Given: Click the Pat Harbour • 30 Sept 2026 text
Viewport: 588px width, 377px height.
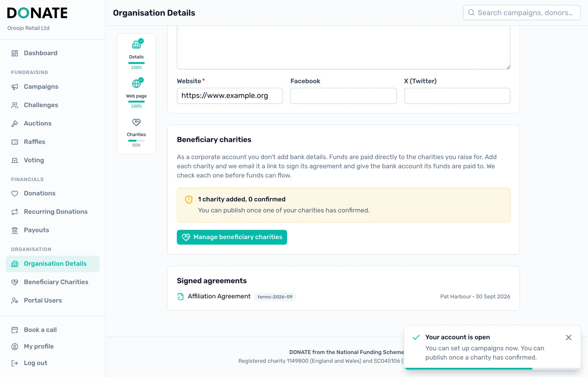Looking at the screenshot, I should (475, 296).
